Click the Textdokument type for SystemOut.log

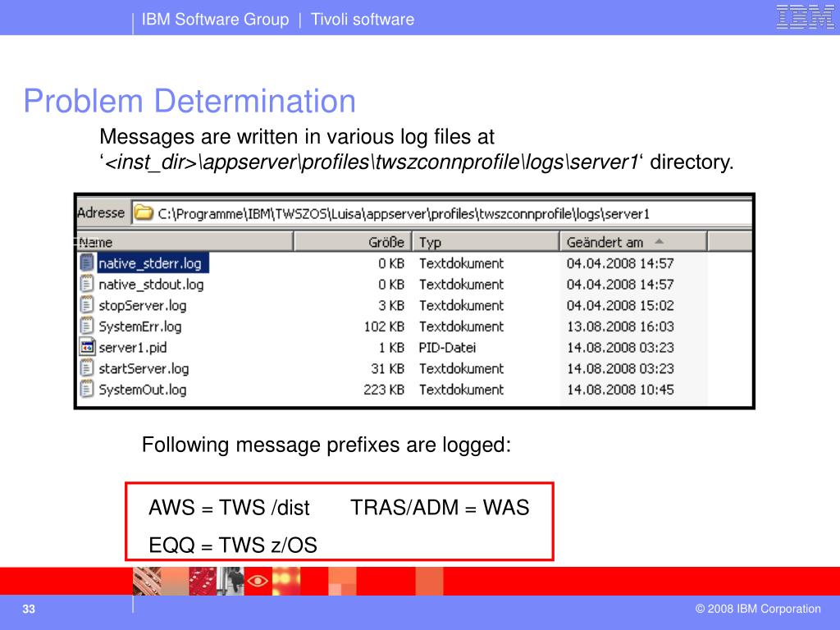[461, 390]
